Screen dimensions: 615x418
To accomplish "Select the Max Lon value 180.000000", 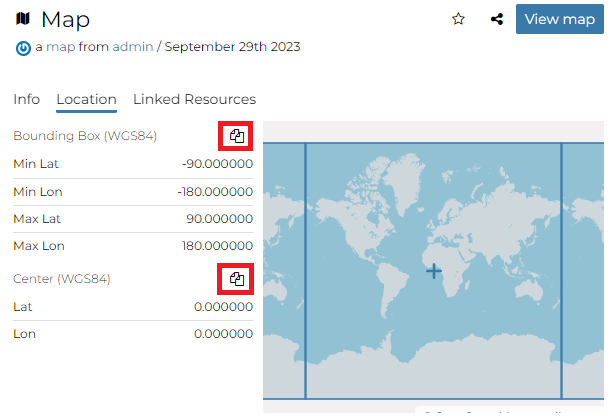I will pyautogui.click(x=217, y=245).
